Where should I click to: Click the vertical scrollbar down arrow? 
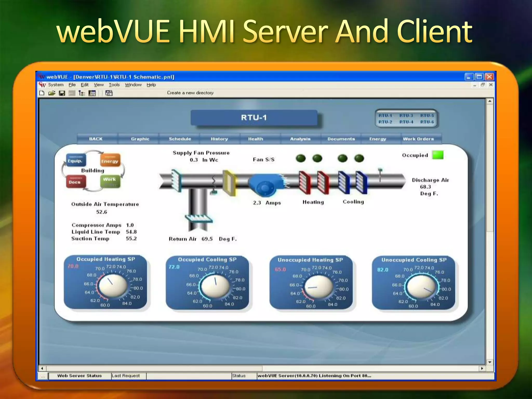(490, 362)
